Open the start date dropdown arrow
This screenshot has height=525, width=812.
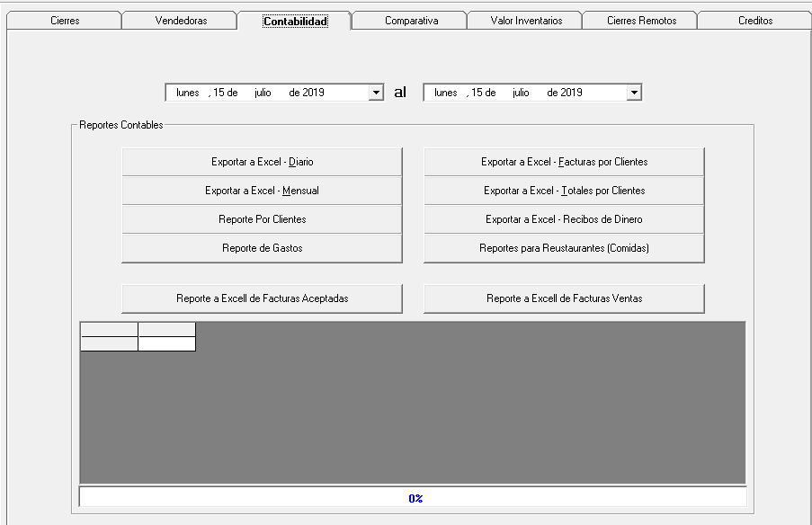376,93
